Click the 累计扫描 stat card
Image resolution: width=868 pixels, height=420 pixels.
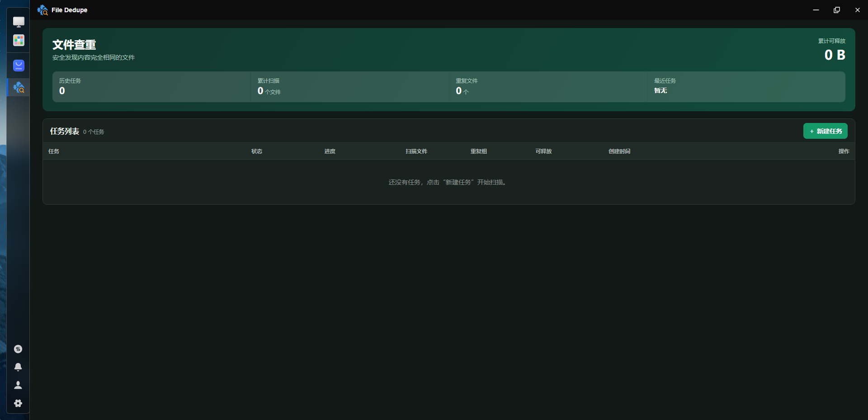pos(350,87)
